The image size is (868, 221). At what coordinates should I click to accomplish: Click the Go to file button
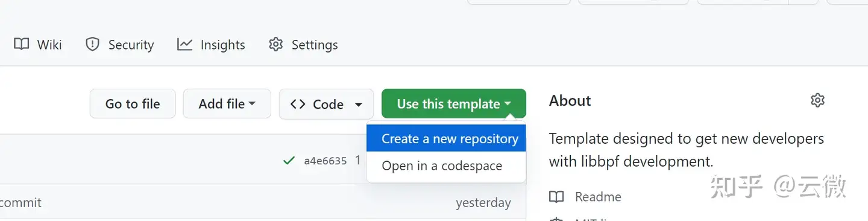coord(133,104)
